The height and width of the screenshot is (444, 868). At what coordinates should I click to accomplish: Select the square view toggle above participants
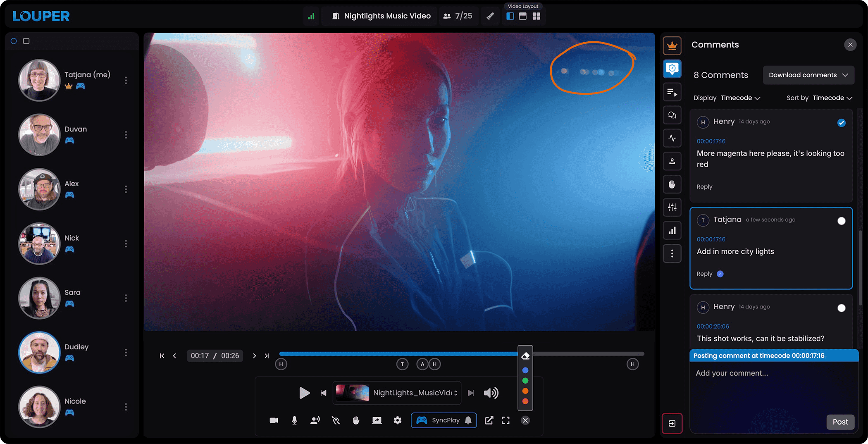click(26, 41)
